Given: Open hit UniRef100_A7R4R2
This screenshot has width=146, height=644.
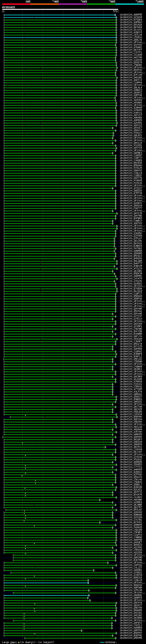Looking at the screenshot, I should (131, 47).
